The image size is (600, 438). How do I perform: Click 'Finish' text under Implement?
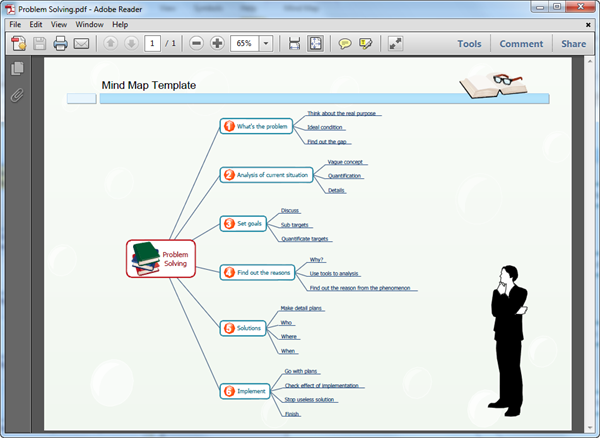[292, 414]
